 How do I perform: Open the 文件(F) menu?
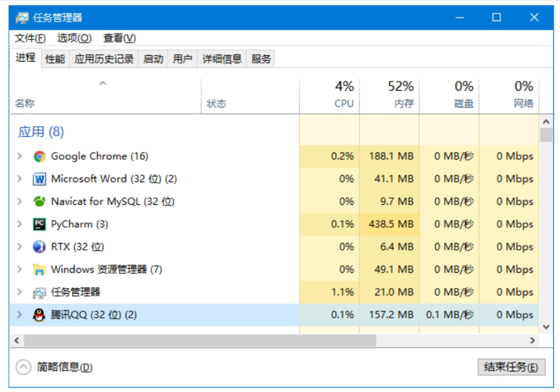30,38
